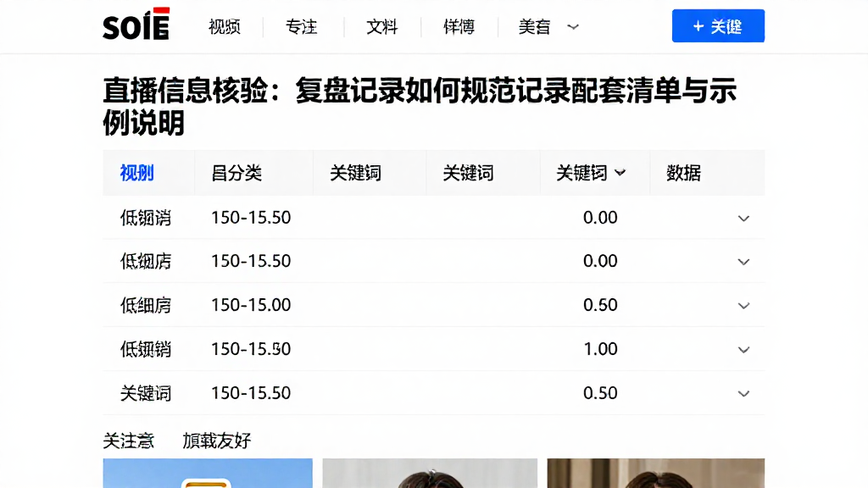868x488 pixels.
Task: Open the 文料 navigation item
Action: coord(382,26)
